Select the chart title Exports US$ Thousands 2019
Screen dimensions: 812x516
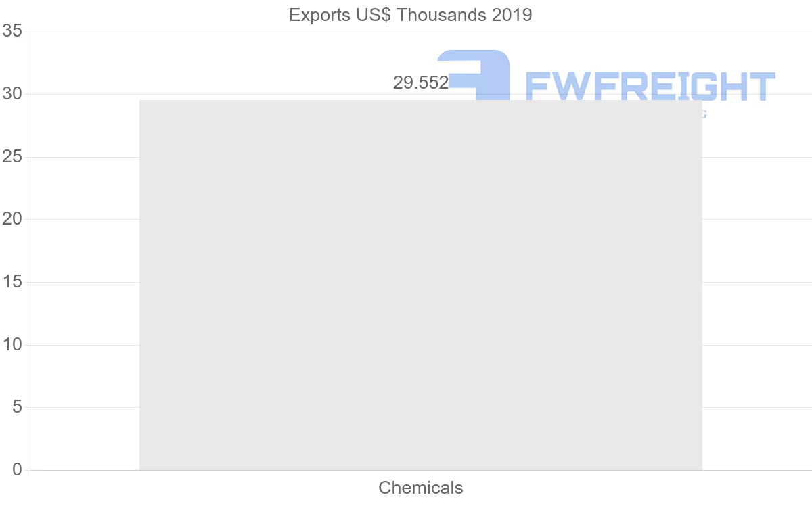(411, 15)
